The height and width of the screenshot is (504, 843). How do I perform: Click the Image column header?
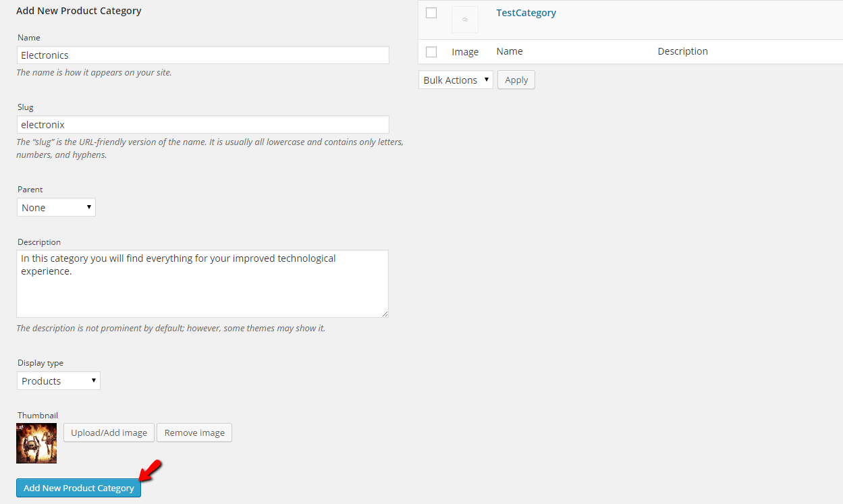pyautogui.click(x=465, y=51)
